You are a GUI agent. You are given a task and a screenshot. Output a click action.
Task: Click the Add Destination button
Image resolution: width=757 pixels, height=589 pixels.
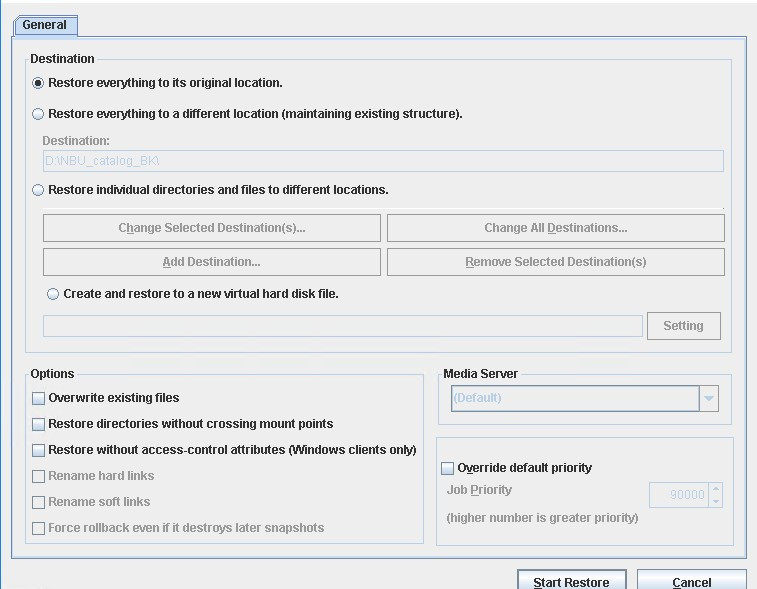click(x=212, y=262)
